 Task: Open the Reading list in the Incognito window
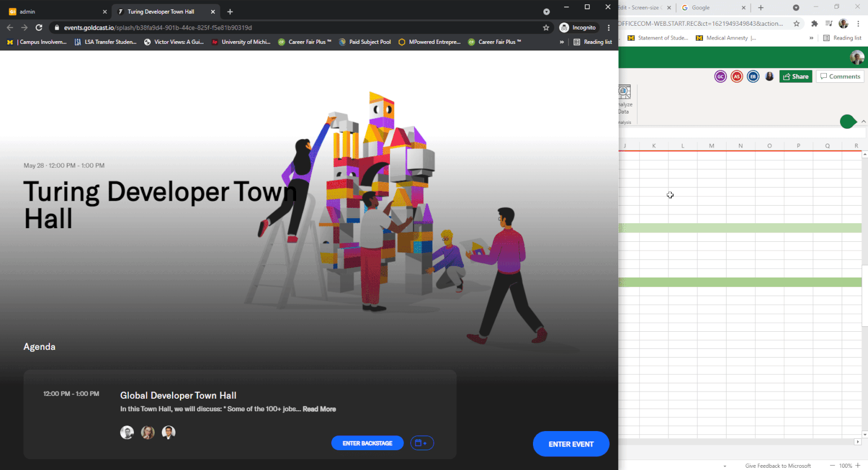593,42
